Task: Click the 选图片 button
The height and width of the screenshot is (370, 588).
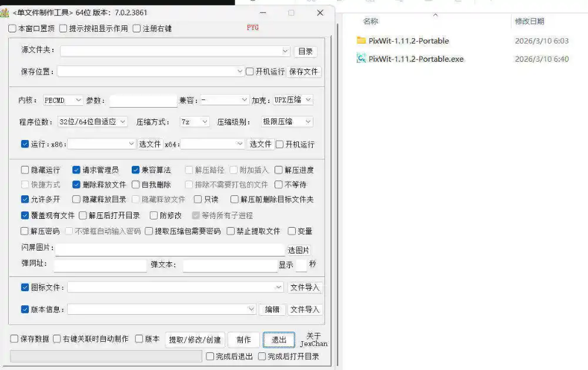Action: tap(299, 250)
